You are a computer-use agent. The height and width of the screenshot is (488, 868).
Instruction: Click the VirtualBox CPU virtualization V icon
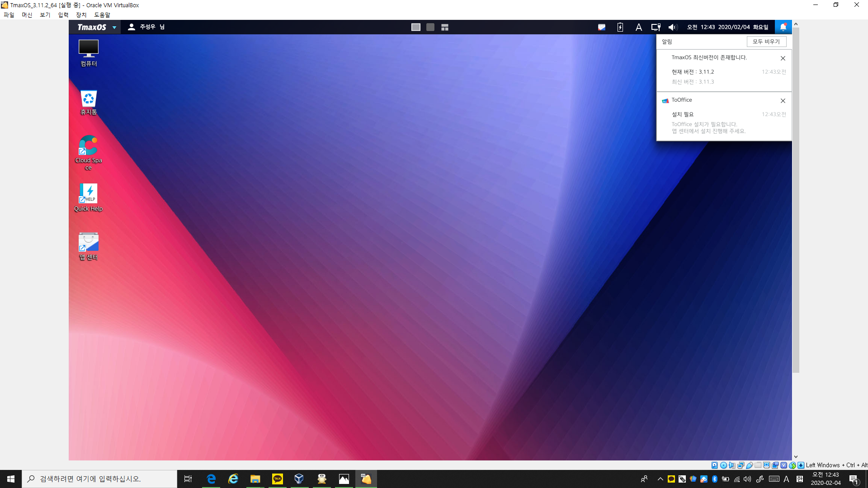click(784, 465)
